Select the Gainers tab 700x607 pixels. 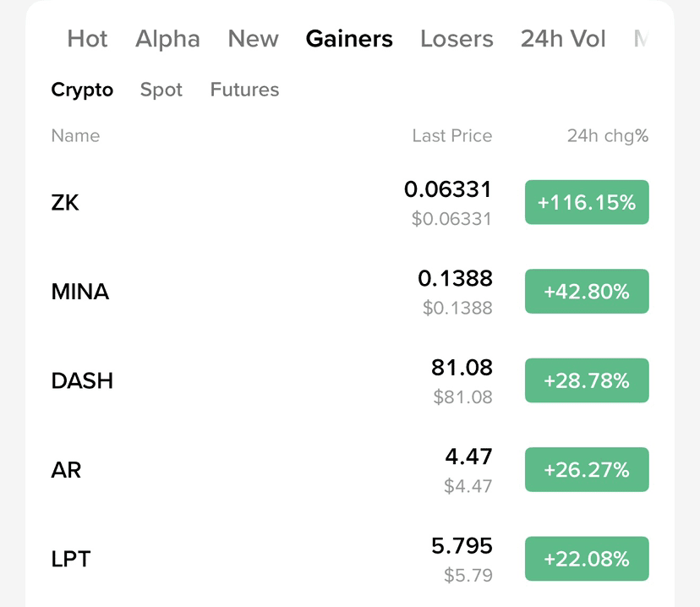coord(349,39)
